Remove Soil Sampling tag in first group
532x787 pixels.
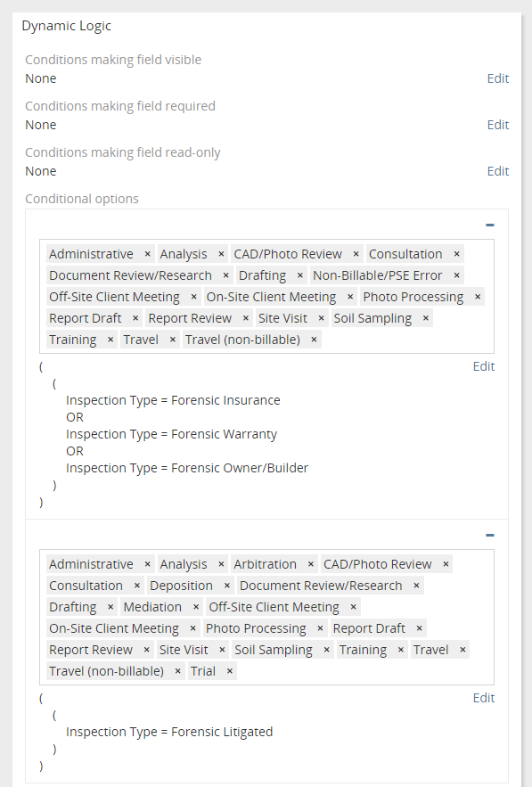point(426,319)
